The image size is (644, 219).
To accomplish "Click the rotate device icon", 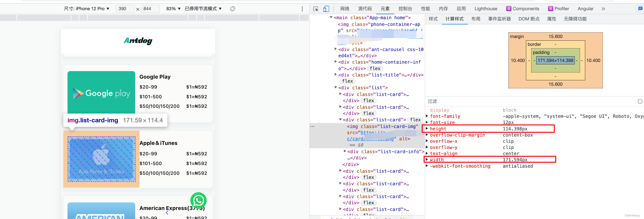I will (233, 9).
